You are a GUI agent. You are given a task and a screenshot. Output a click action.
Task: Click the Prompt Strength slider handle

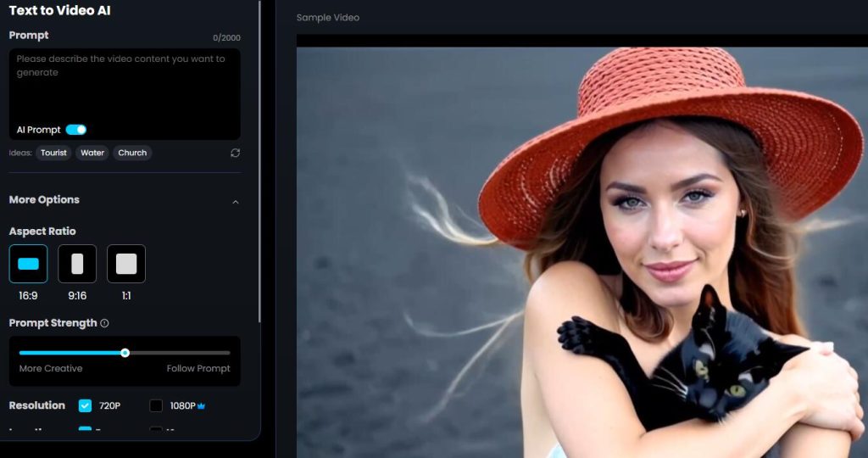(x=125, y=353)
